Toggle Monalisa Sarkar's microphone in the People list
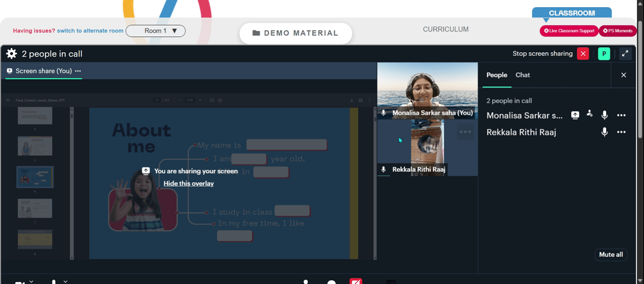This screenshot has height=284, width=644. (605, 115)
